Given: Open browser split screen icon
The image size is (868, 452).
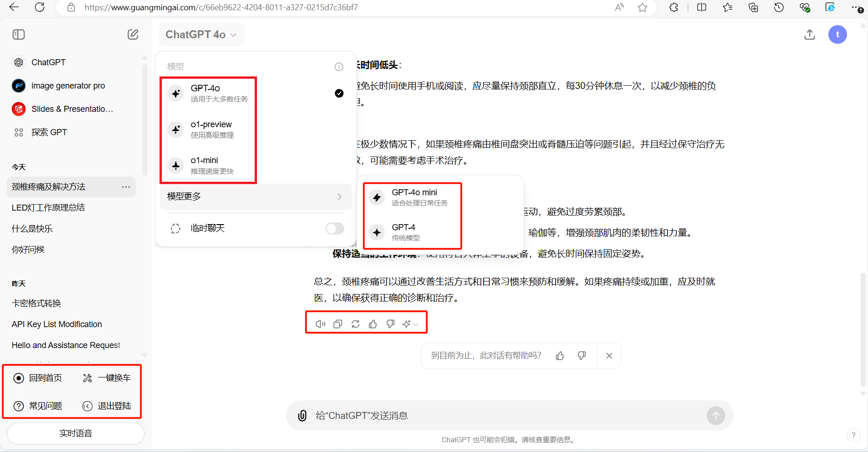Looking at the screenshot, I should click(701, 7).
